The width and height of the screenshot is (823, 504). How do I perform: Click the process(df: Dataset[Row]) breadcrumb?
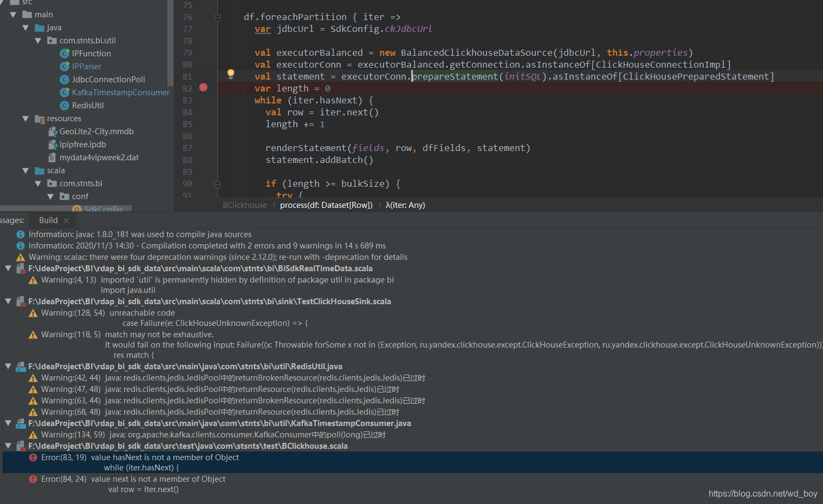tap(326, 205)
